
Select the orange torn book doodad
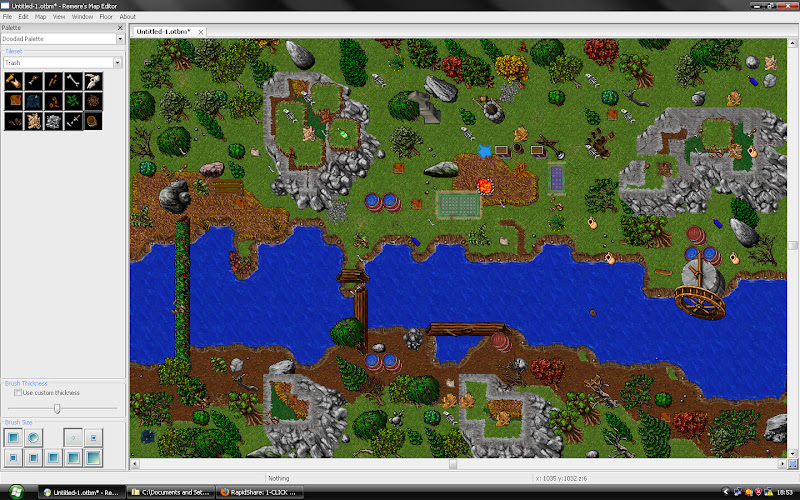pos(13,101)
